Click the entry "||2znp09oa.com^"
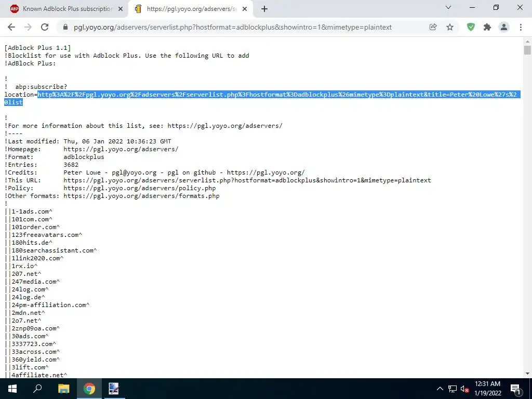The image size is (532, 399). (x=32, y=329)
